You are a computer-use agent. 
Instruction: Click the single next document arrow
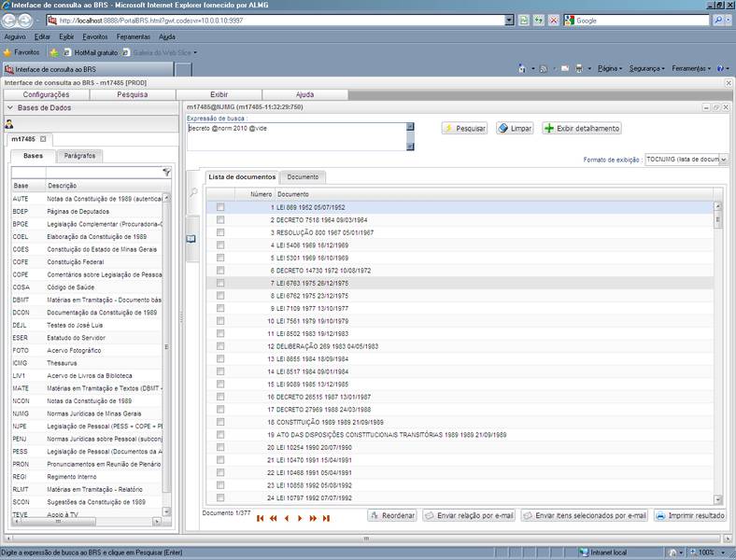click(300, 518)
